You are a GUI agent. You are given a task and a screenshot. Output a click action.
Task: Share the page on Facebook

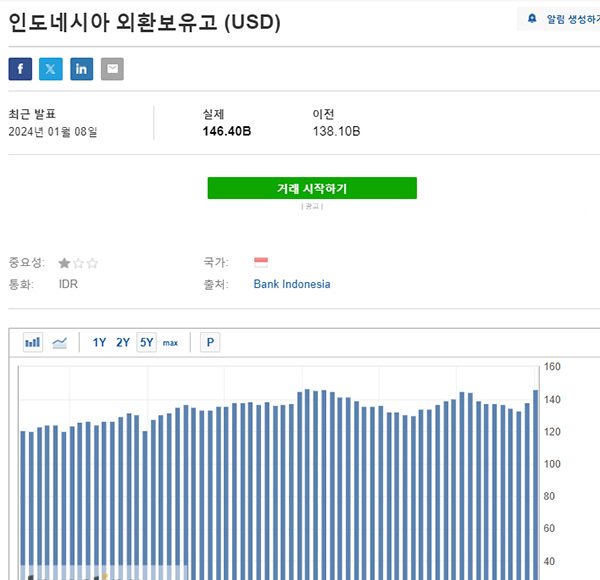tap(20, 69)
